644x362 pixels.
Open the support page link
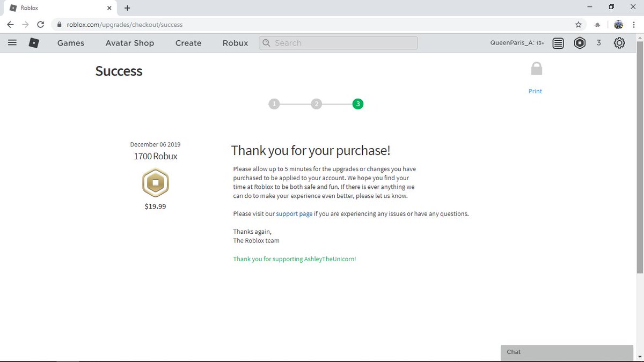coord(294,213)
